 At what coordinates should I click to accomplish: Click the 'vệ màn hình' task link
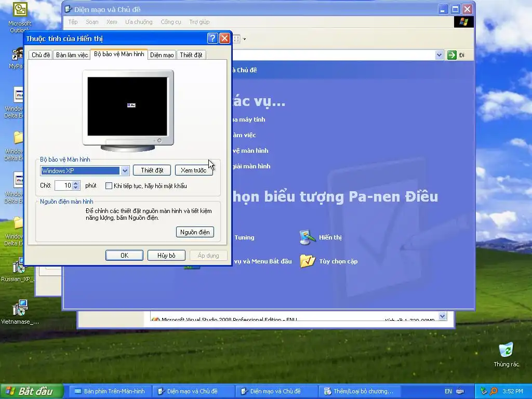click(250, 151)
